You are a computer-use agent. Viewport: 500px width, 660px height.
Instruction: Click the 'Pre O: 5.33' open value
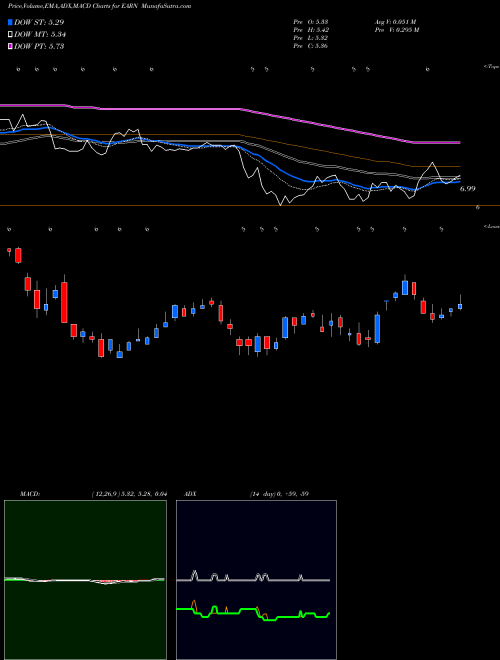311,22
